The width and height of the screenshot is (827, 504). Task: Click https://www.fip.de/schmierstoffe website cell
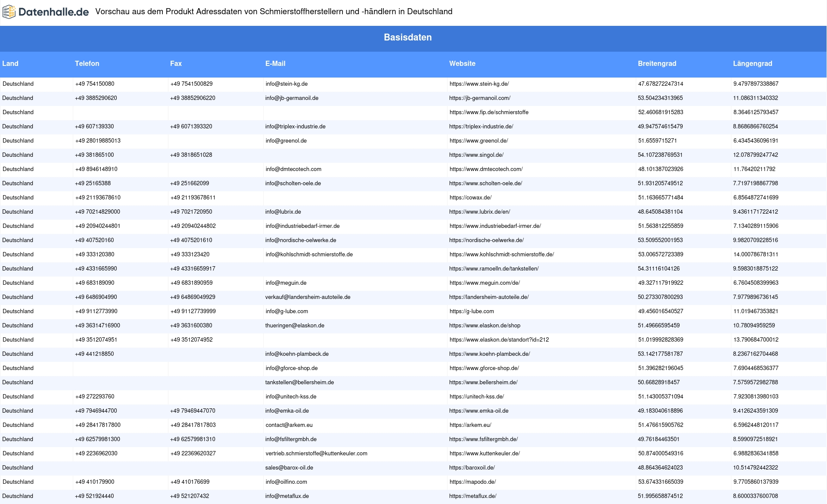click(x=541, y=112)
